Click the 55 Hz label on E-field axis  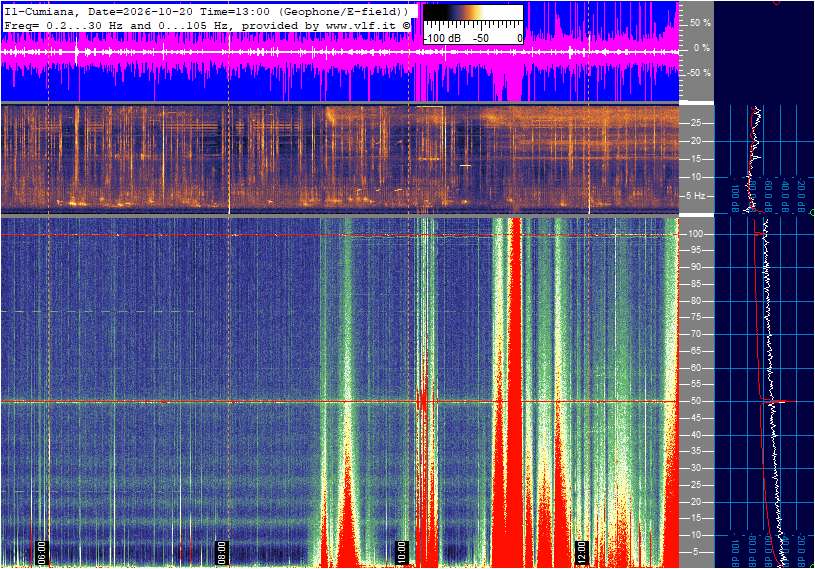click(695, 385)
